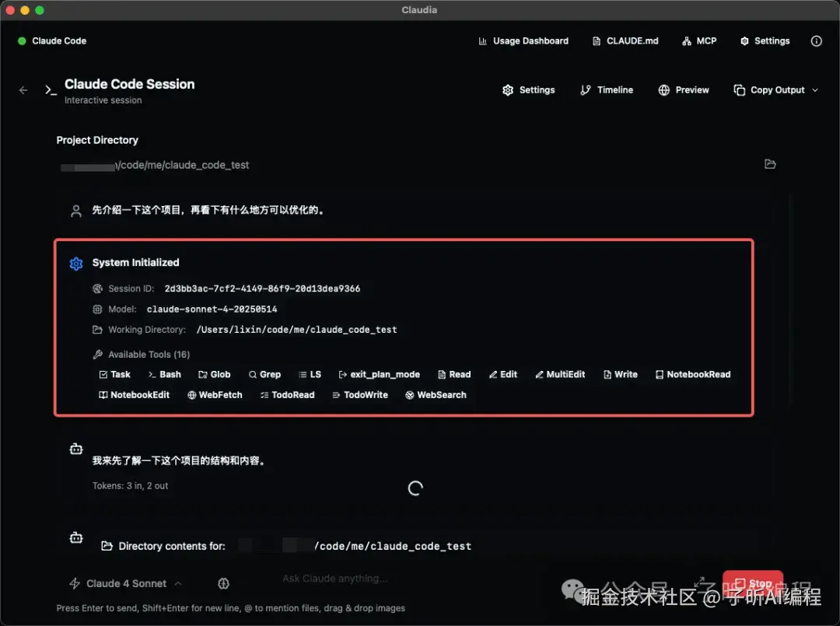The image size is (840, 626).
Task: Open top-bar Settings with gear icon
Action: [765, 41]
